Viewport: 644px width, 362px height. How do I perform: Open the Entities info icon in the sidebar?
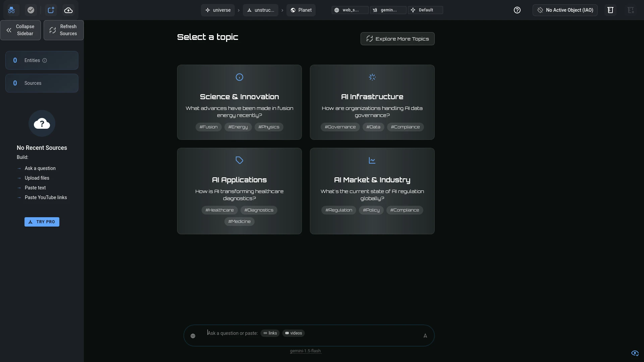tap(45, 60)
